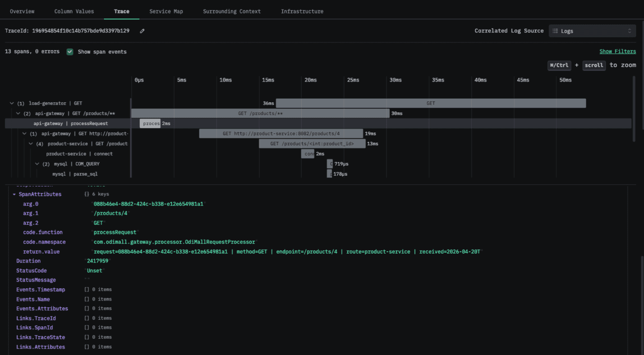Select the mysql | parse_sql row

pyautogui.click(x=75, y=174)
